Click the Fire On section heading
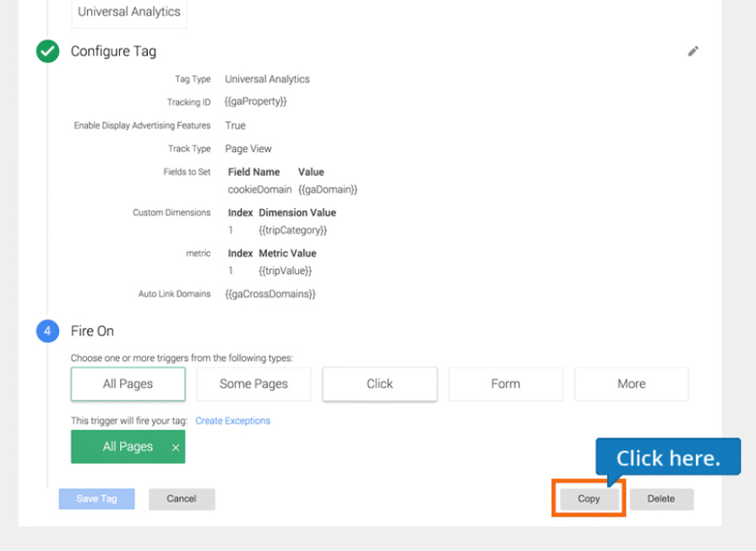The width and height of the screenshot is (756, 551). (93, 331)
